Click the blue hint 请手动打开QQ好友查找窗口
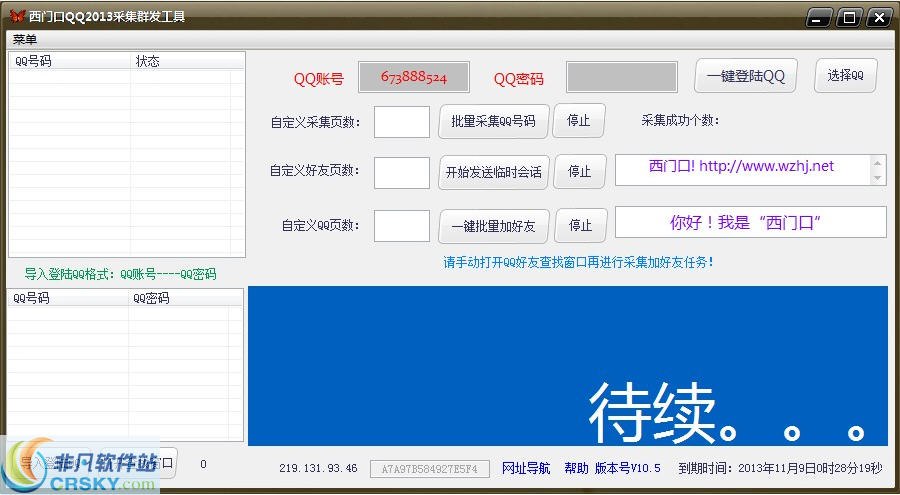This screenshot has height=495, width=900. click(x=579, y=262)
